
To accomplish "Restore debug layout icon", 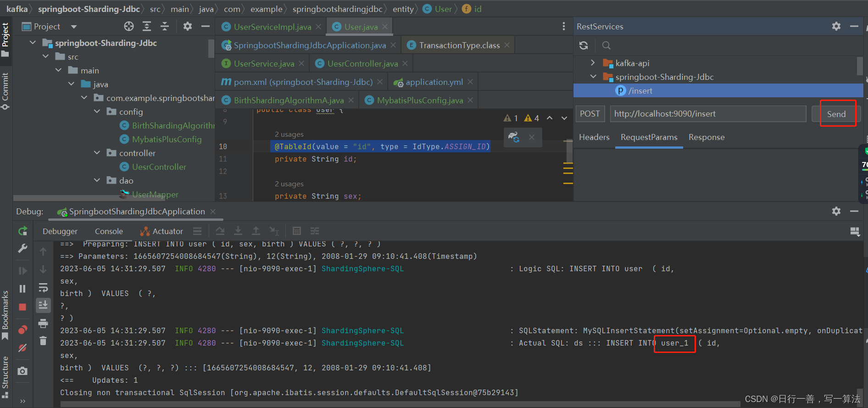I will (x=855, y=231).
